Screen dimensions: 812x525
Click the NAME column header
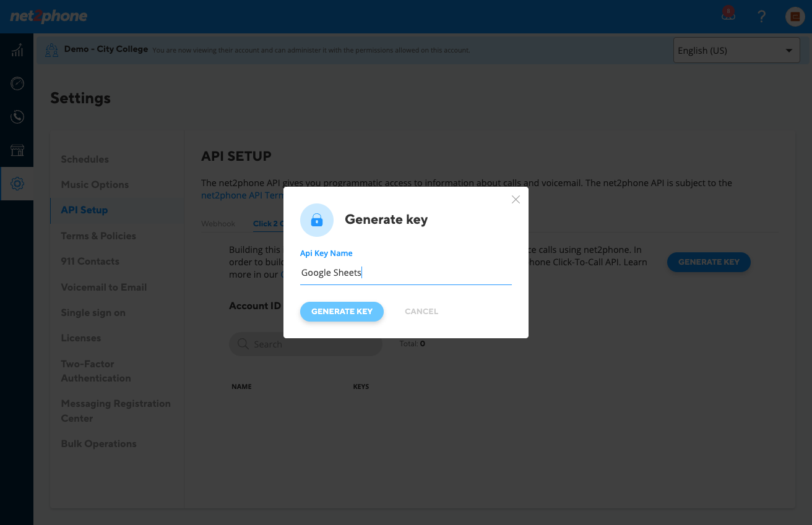coord(241,386)
